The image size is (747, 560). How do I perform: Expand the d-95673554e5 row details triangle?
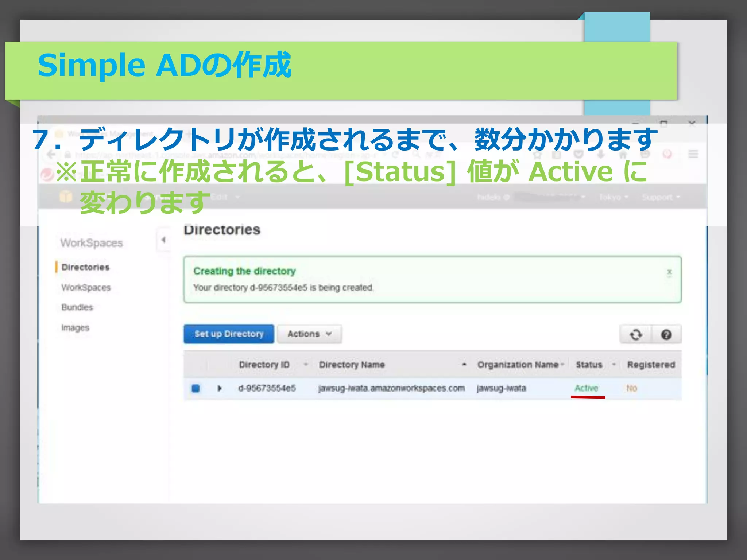click(x=220, y=388)
